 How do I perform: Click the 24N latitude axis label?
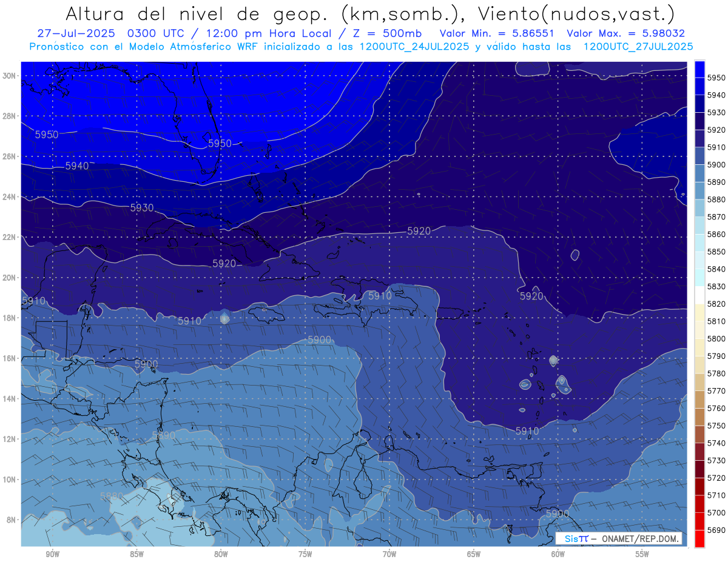pos(8,196)
